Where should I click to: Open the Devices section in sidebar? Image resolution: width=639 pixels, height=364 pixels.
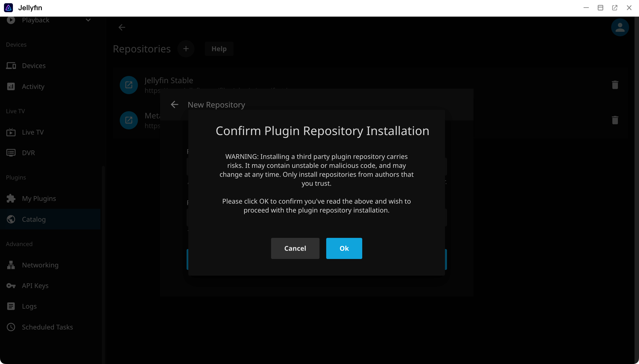tap(34, 66)
